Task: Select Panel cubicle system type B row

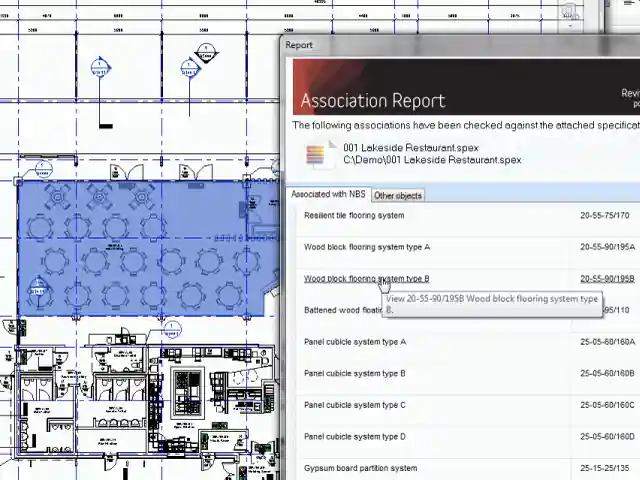Action: pyautogui.click(x=355, y=374)
